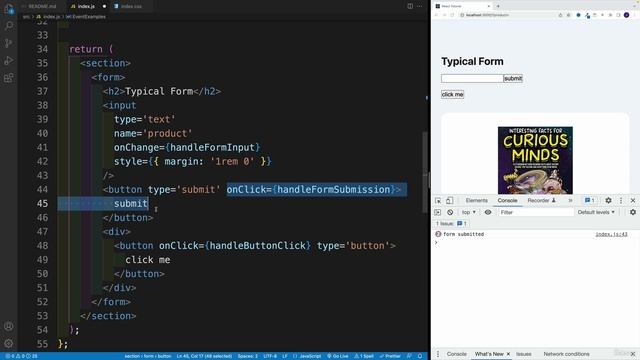Switch to the Console tab in DevTools

coord(507,200)
